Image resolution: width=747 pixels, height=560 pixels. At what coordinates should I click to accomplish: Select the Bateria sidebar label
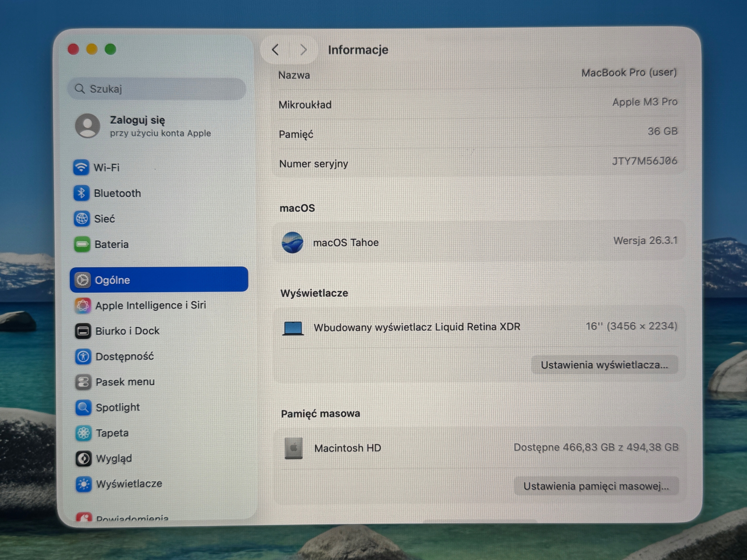[x=112, y=244]
